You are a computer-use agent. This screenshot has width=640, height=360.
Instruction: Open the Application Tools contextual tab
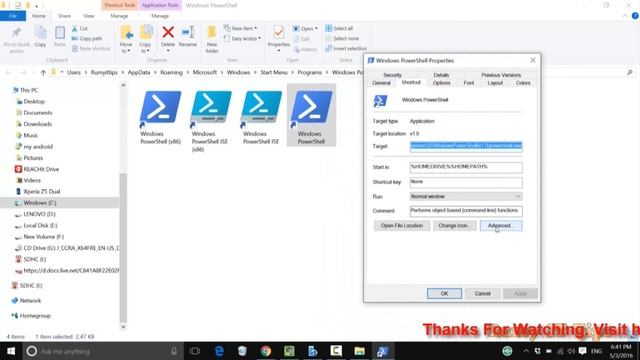(x=160, y=5)
